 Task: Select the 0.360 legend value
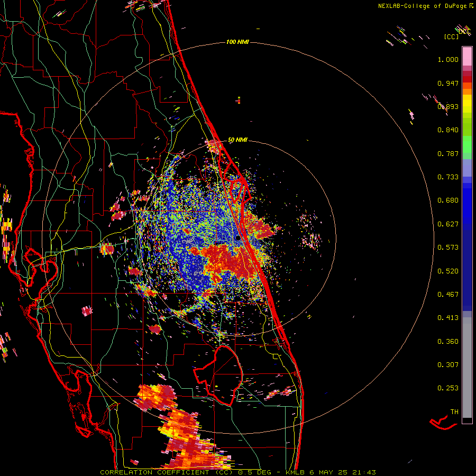pyautogui.click(x=448, y=342)
